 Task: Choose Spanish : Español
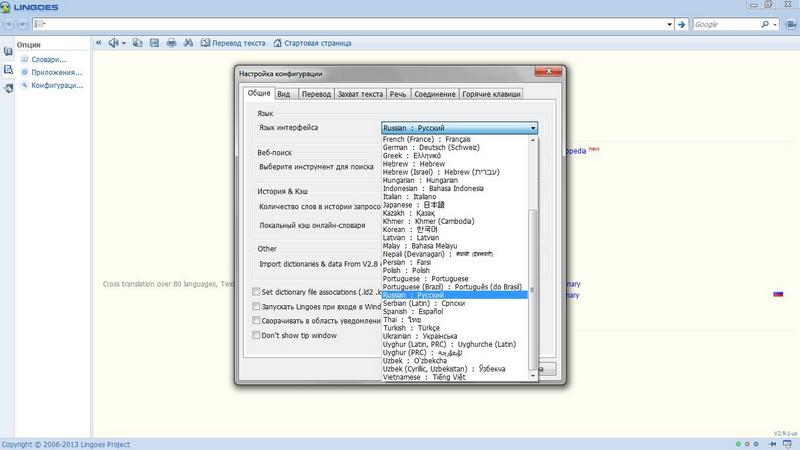(455, 311)
